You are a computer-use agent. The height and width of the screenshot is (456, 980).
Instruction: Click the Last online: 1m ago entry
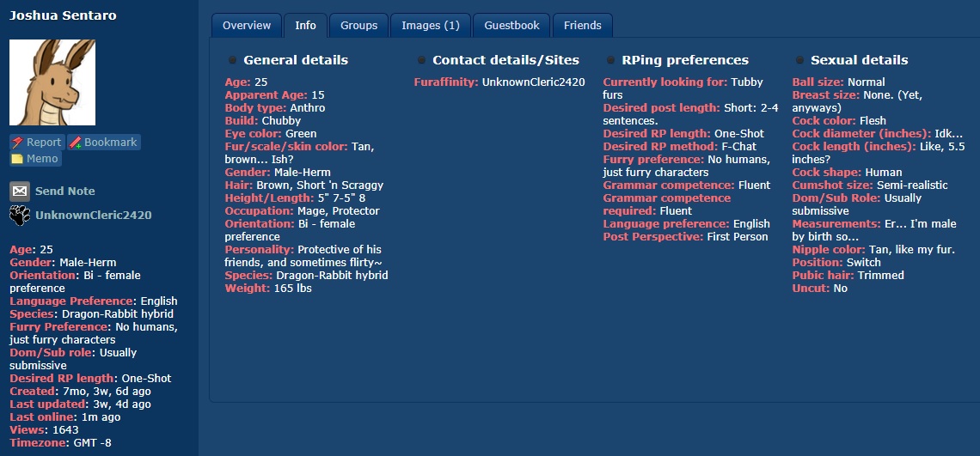(65, 416)
